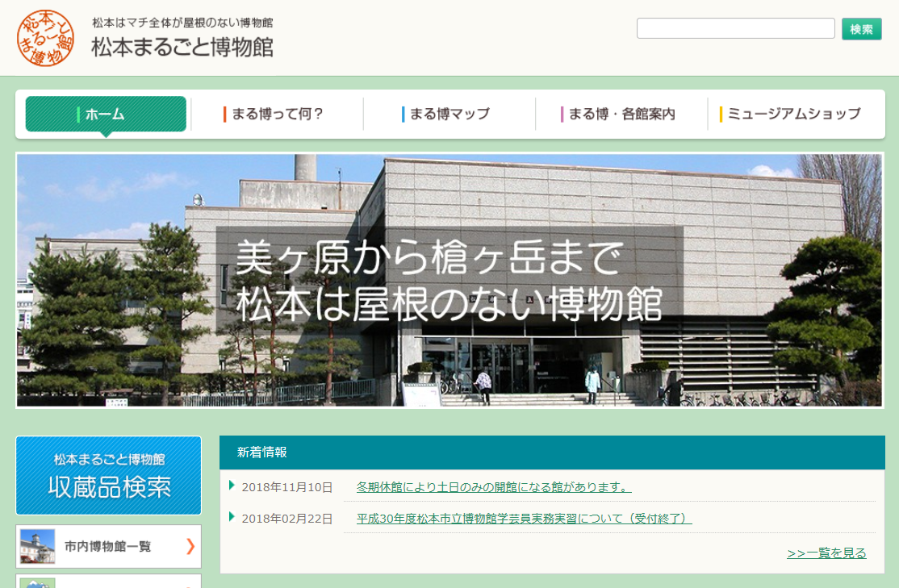Click the 松本まるごと博物館 site title

point(182,48)
